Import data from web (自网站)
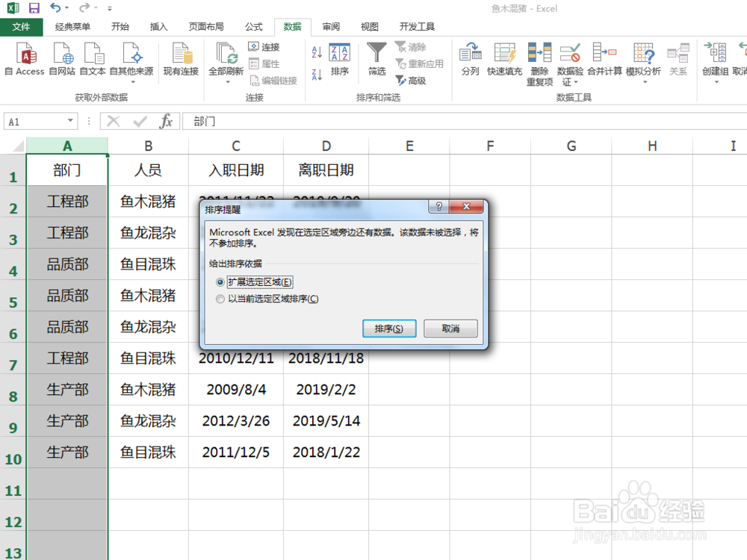Image resolution: width=747 pixels, height=560 pixels. click(62, 59)
